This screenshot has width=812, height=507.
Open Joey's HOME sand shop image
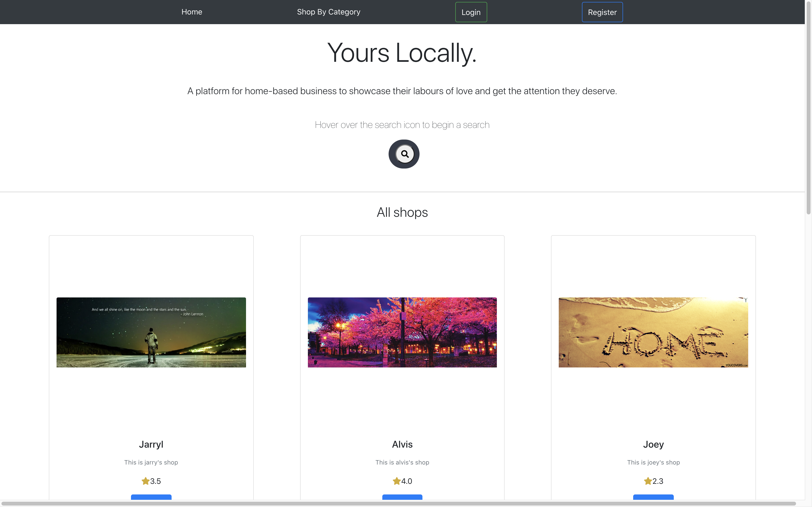pyautogui.click(x=653, y=332)
